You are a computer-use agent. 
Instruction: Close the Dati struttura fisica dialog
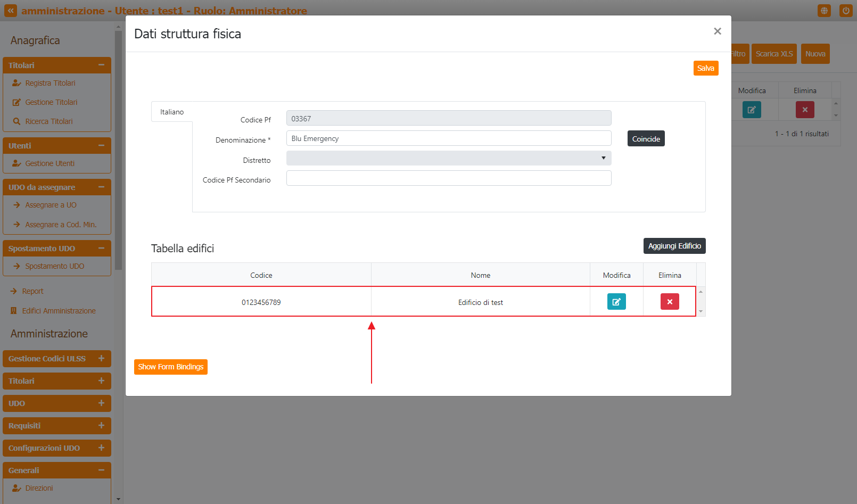[x=717, y=31]
